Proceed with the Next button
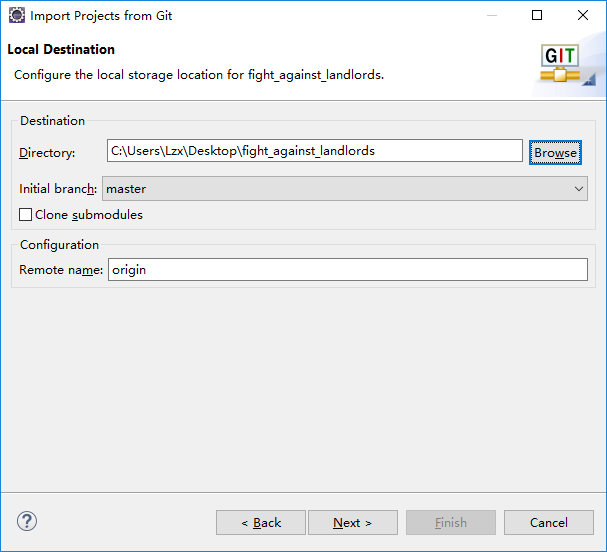Screen dimensions: 607x552 coord(353,523)
